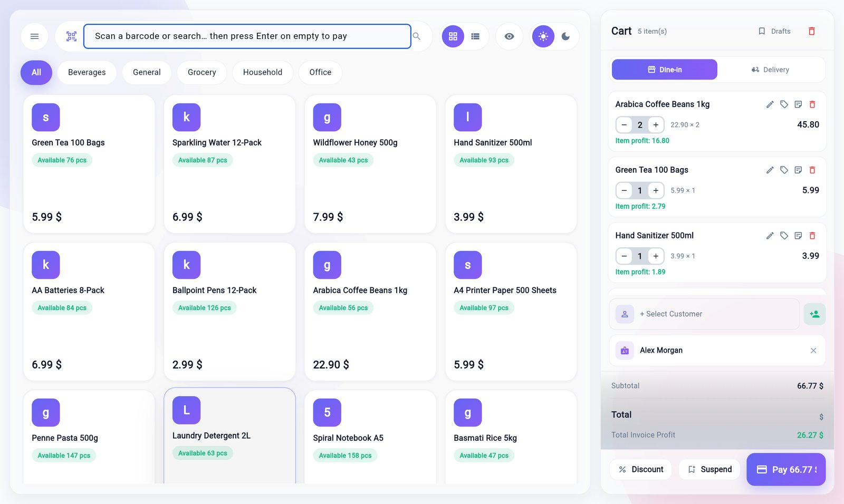
Task: Click the Pay 66.77 button
Action: point(786,469)
